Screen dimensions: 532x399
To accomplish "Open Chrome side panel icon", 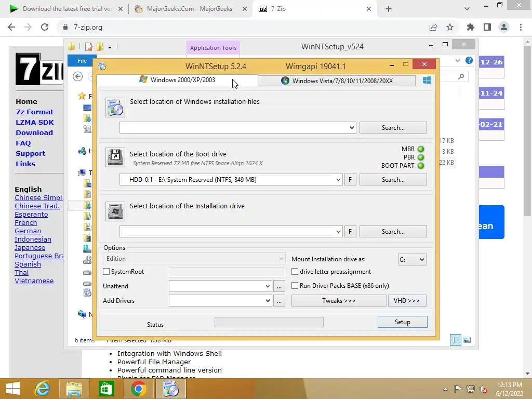I will pyautogui.click(x=487, y=27).
